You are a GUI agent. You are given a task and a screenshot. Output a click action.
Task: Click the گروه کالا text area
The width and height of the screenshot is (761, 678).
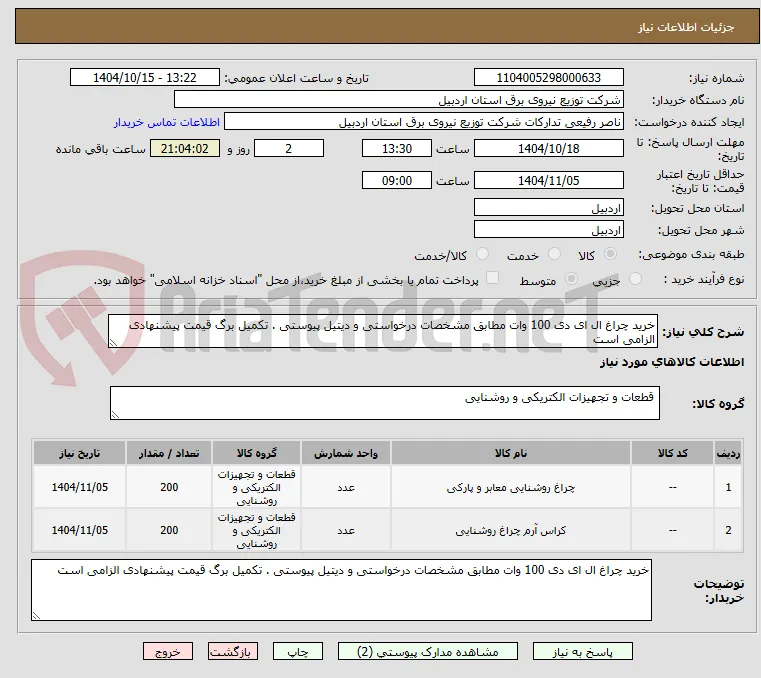point(384,403)
